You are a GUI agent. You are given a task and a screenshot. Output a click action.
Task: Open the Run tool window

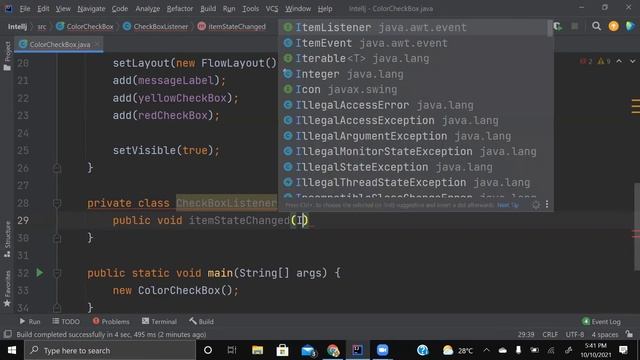click(30, 322)
